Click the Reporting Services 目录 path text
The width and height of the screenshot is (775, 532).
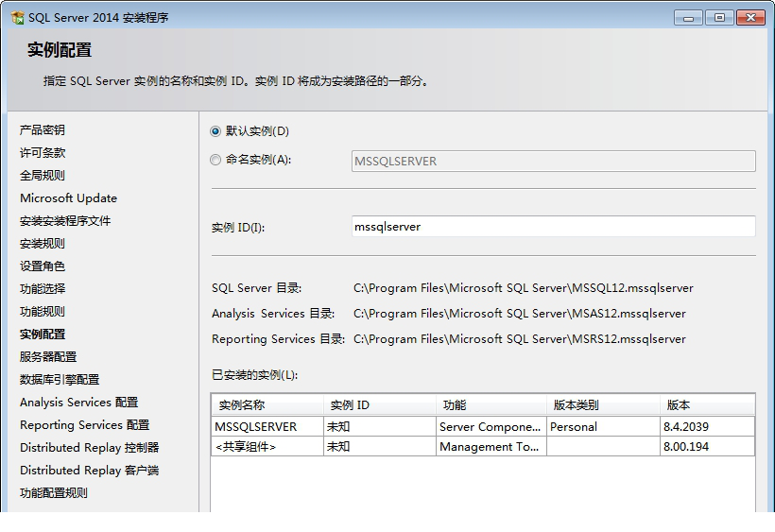520,339
